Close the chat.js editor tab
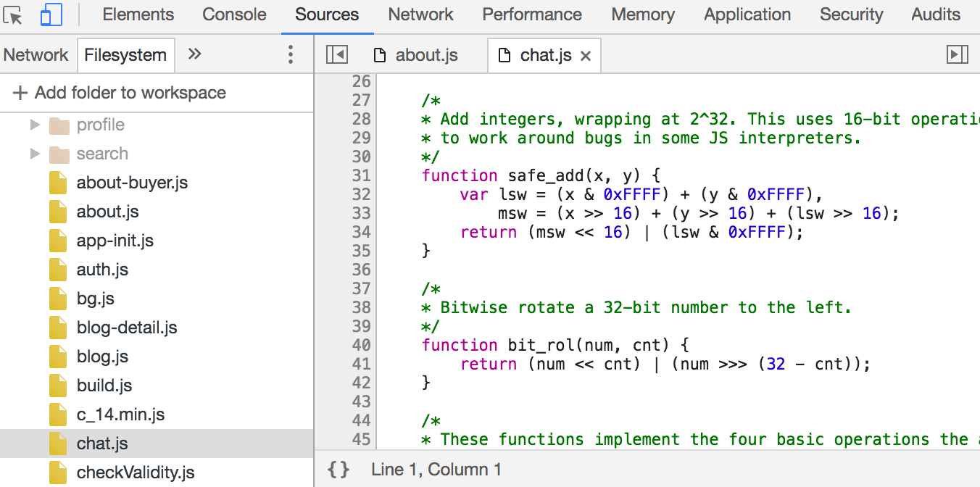Image resolution: width=980 pixels, height=487 pixels. (x=586, y=56)
